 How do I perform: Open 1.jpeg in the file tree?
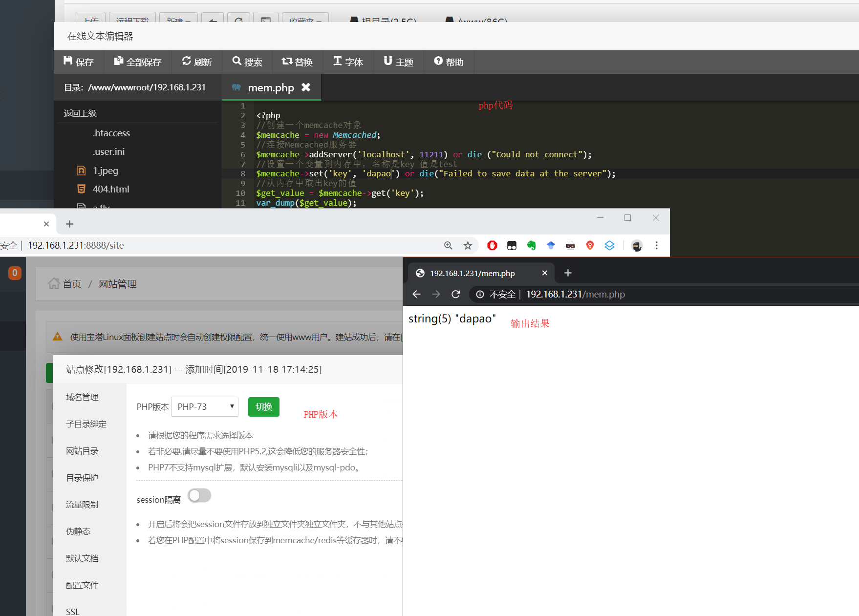(106, 170)
